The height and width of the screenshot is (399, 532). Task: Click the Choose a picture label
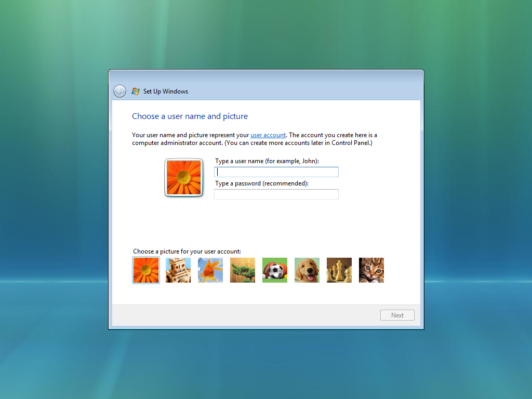coord(187,251)
